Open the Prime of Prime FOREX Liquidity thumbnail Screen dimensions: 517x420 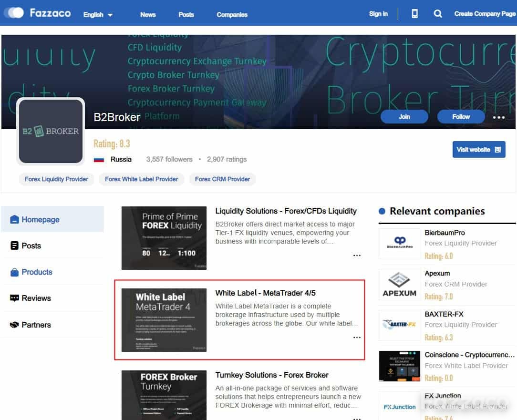pyautogui.click(x=164, y=238)
